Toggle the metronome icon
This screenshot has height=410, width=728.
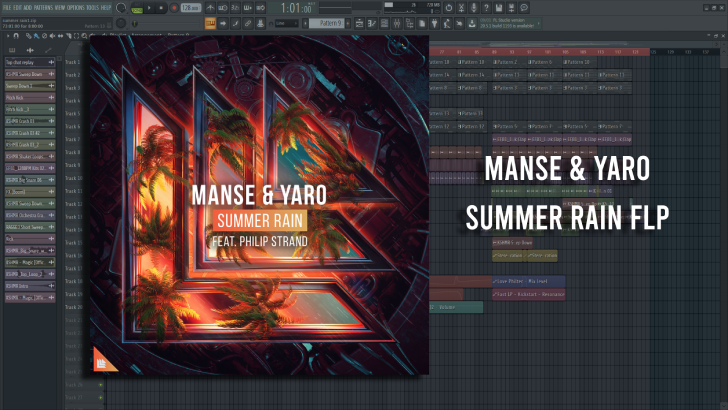210,8
